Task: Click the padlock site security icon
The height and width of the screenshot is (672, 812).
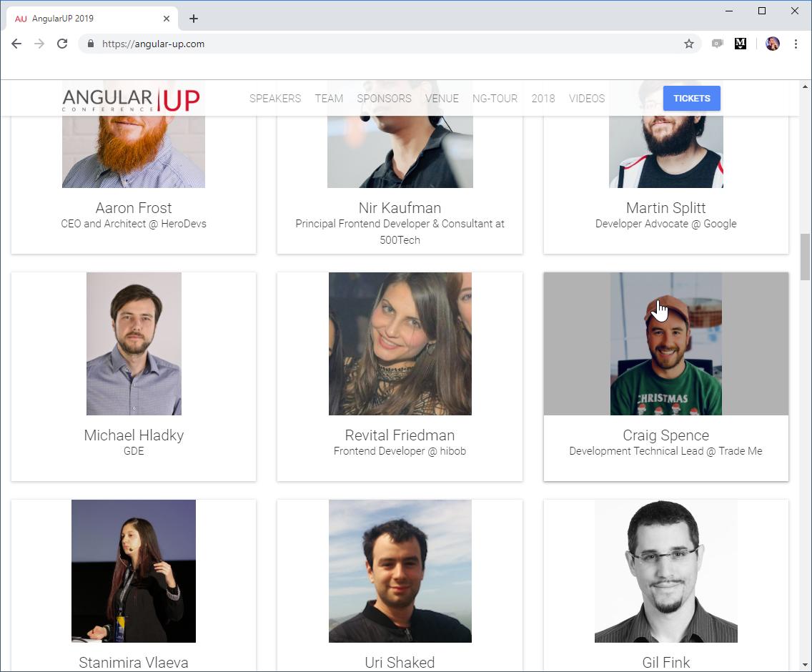Action: coord(91,44)
